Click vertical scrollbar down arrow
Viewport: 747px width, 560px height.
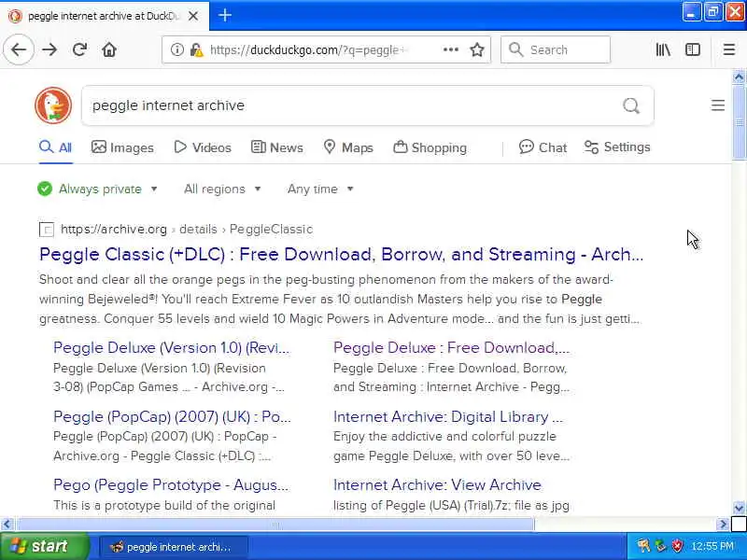click(x=739, y=508)
